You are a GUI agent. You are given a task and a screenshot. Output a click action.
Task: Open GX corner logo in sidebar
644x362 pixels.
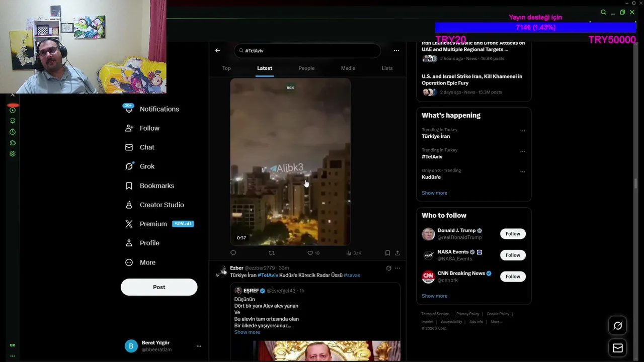(13, 345)
